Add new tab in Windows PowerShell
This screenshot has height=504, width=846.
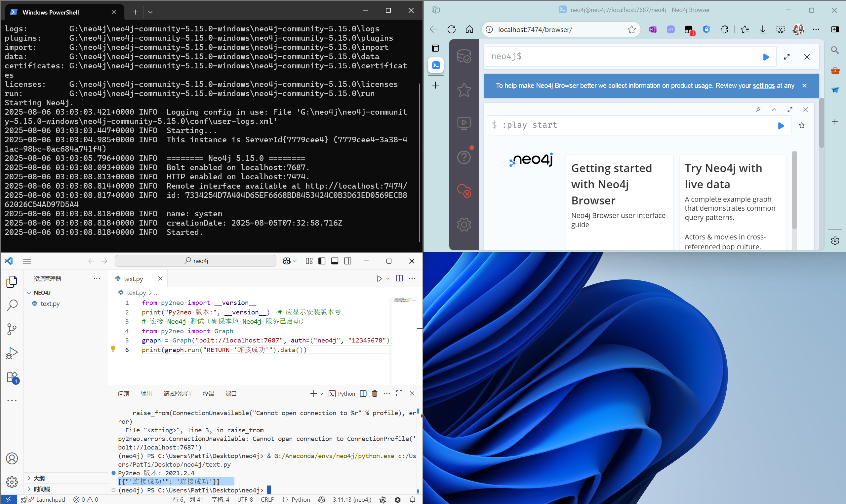coord(135,12)
